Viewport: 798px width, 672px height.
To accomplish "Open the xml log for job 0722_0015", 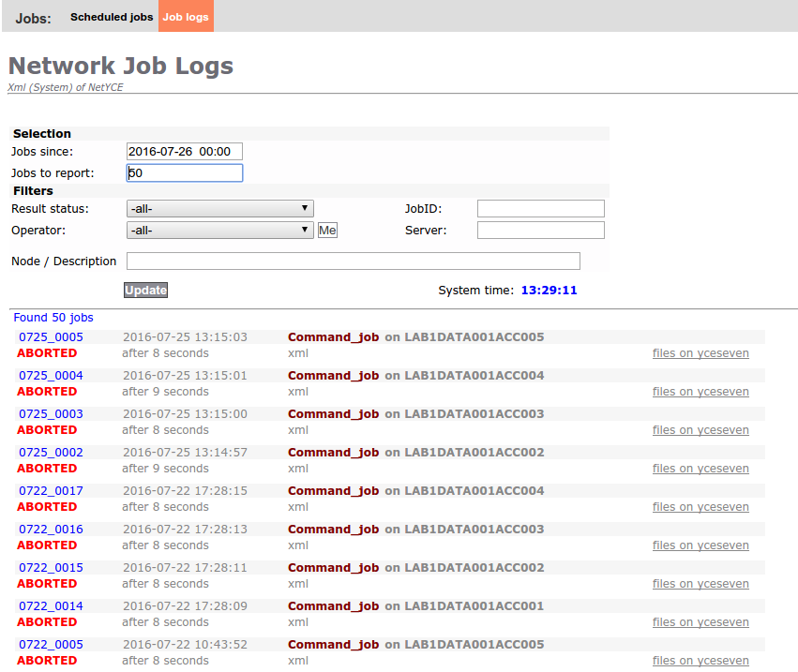I will (x=297, y=583).
